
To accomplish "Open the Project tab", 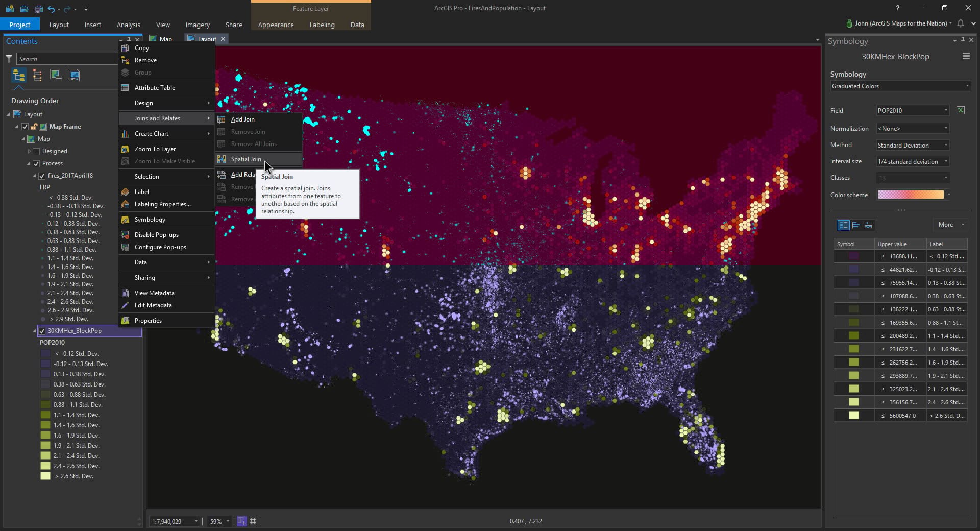I will coord(20,25).
